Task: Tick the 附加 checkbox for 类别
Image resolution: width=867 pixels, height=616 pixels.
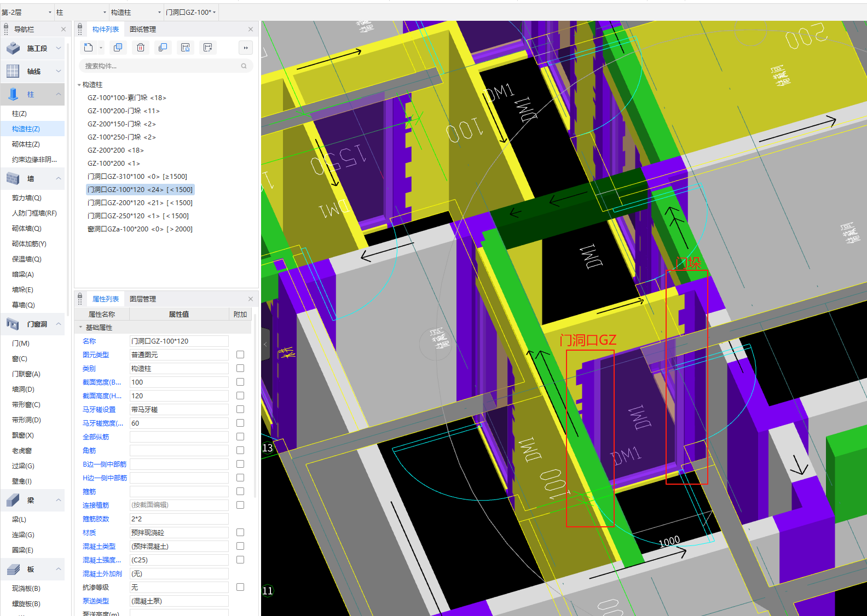Action: pyautogui.click(x=240, y=368)
